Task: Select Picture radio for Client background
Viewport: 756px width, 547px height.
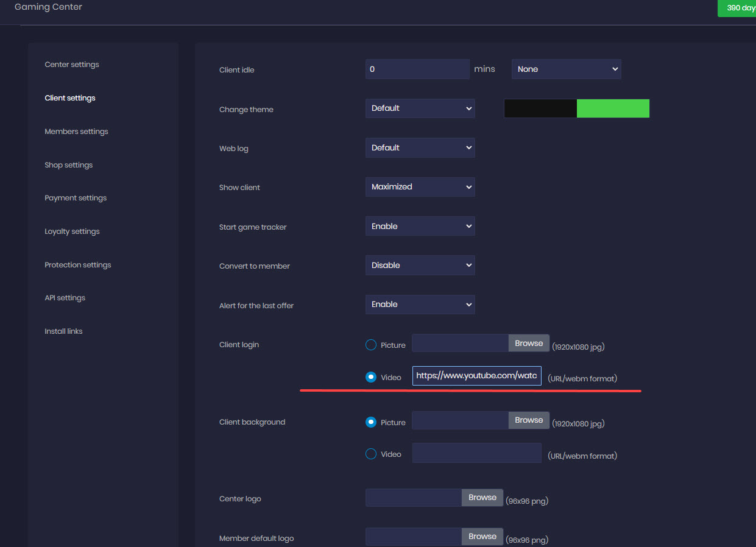Action: click(x=371, y=422)
